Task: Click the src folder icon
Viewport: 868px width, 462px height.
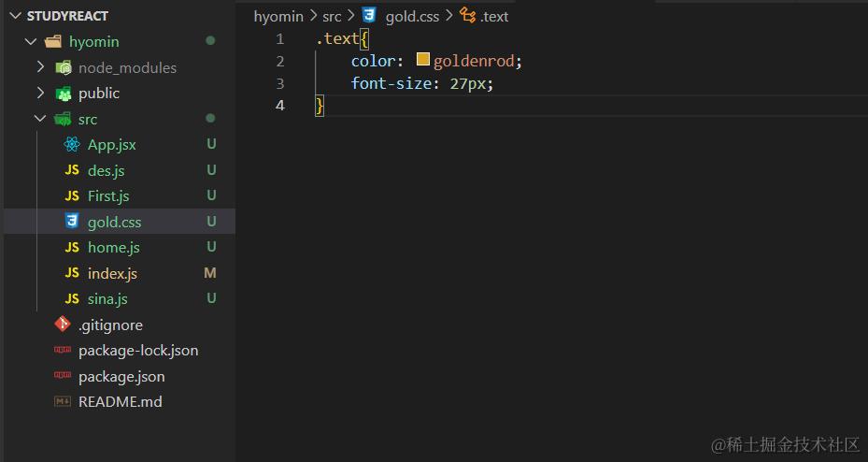Action: pos(64,119)
